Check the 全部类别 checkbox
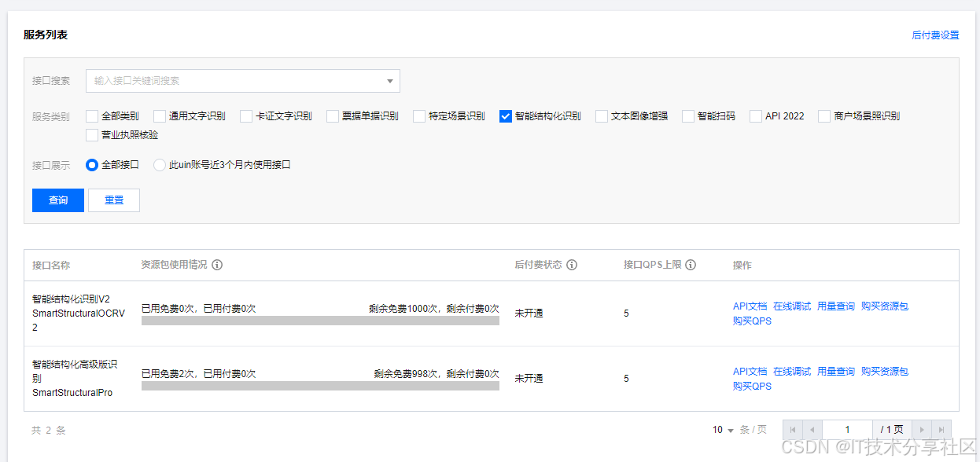Image resolution: width=980 pixels, height=462 pixels. (x=92, y=116)
